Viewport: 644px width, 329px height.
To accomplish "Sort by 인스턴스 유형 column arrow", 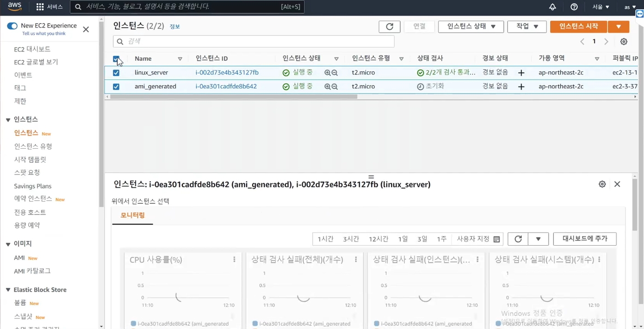I will point(402,59).
